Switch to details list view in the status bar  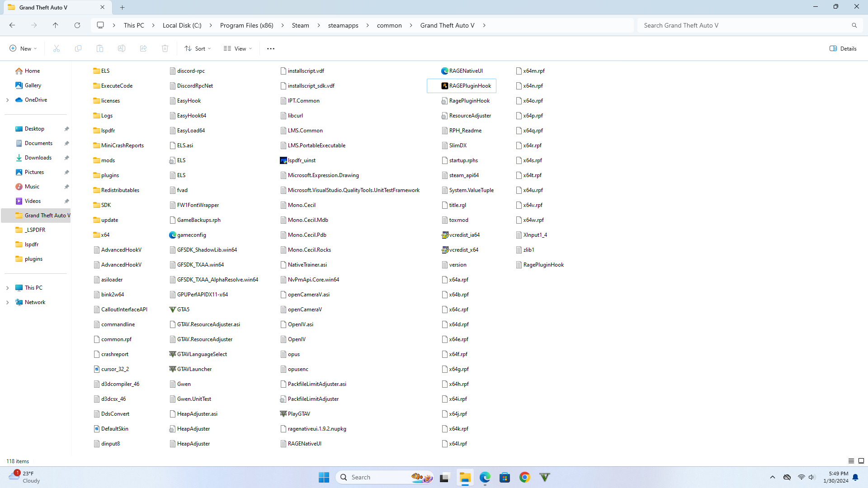851,461
